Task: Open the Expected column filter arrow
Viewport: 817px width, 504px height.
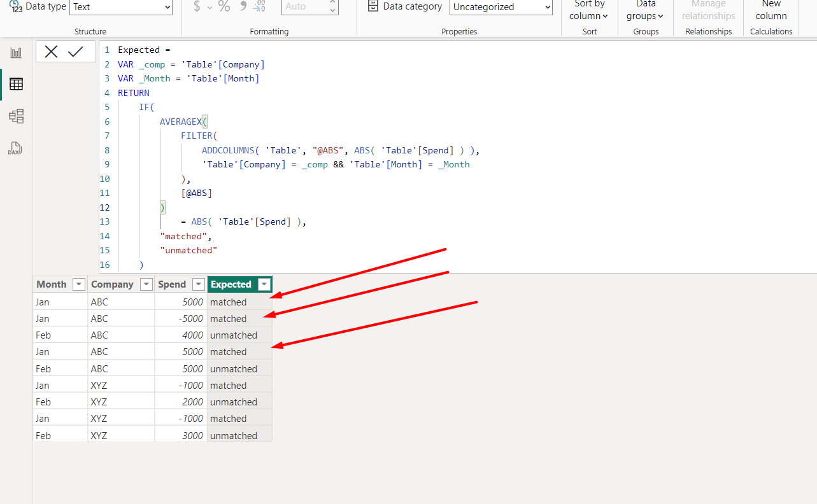Action: 264,284
